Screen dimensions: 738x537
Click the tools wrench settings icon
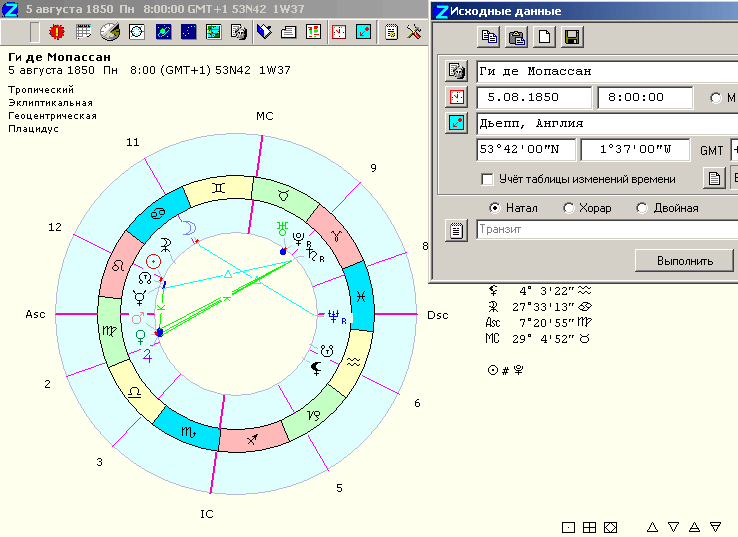(x=414, y=32)
